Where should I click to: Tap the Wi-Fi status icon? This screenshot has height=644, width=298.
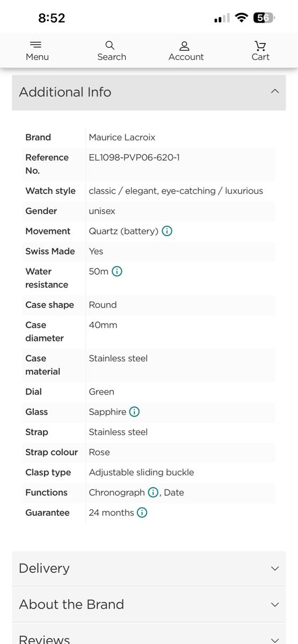[x=242, y=18]
